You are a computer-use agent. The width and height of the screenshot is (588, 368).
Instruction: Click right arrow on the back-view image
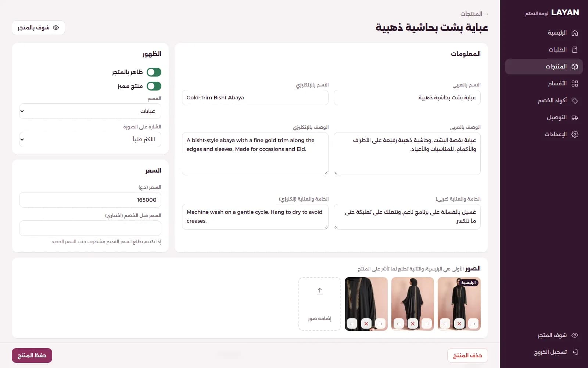tap(427, 324)
